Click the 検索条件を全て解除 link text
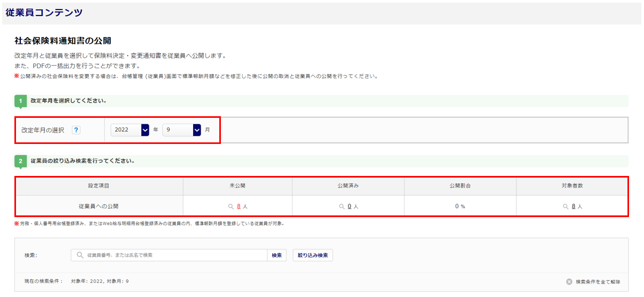The image size is (644, 297). click(x=598, y=282)
